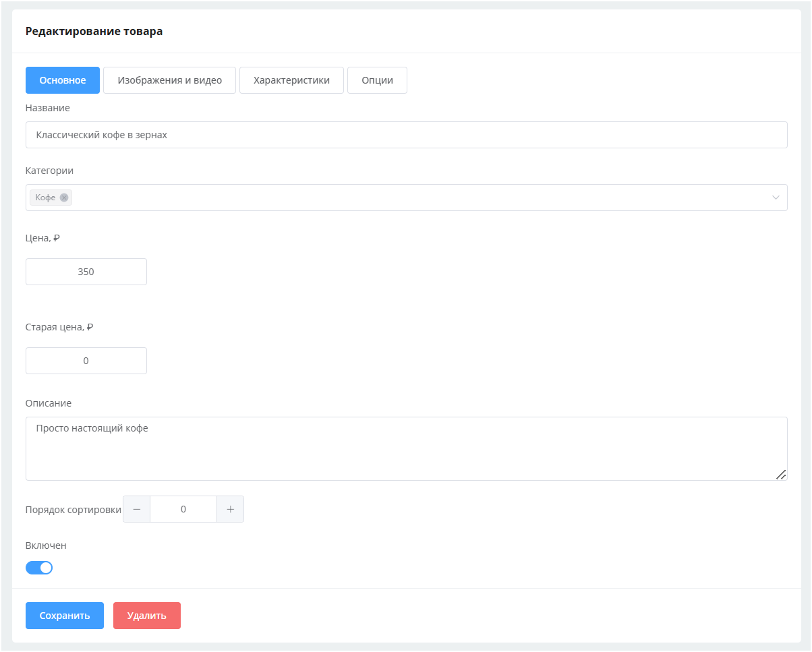Expand categories list using chevron arrow
The height and width of the screenshot is (652, 812).
pyautogui.click(x=776, y=198)
